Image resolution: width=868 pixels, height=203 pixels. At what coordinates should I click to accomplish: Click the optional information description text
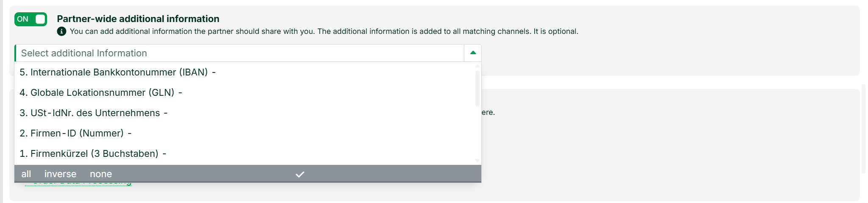324,31
